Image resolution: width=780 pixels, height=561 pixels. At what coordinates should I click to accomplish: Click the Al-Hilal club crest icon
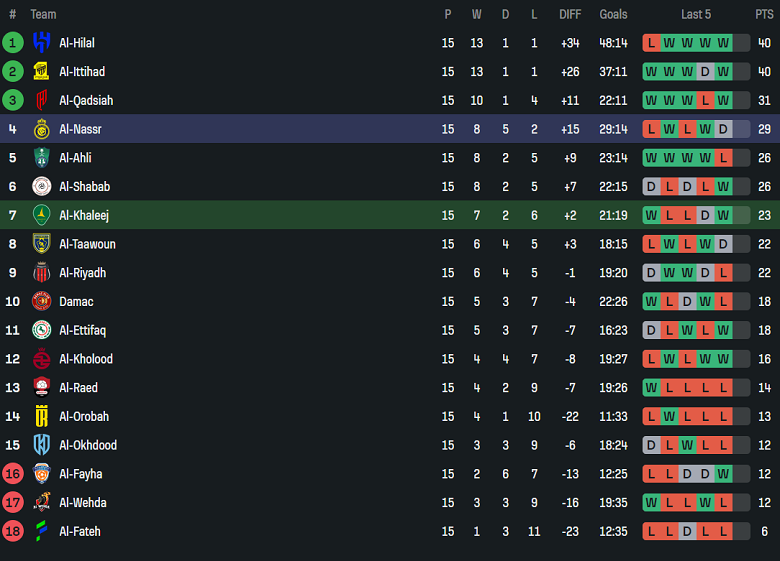click(x=41, y=43)
